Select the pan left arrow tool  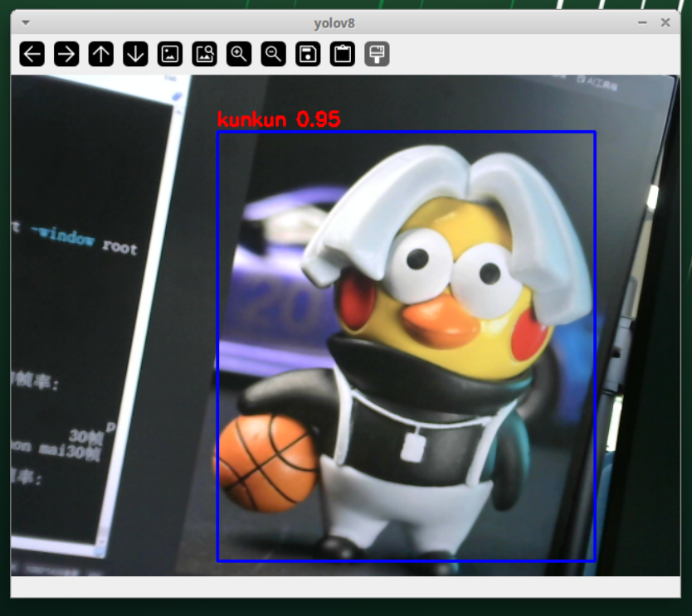pyautogui.click(x=32, y=54)
